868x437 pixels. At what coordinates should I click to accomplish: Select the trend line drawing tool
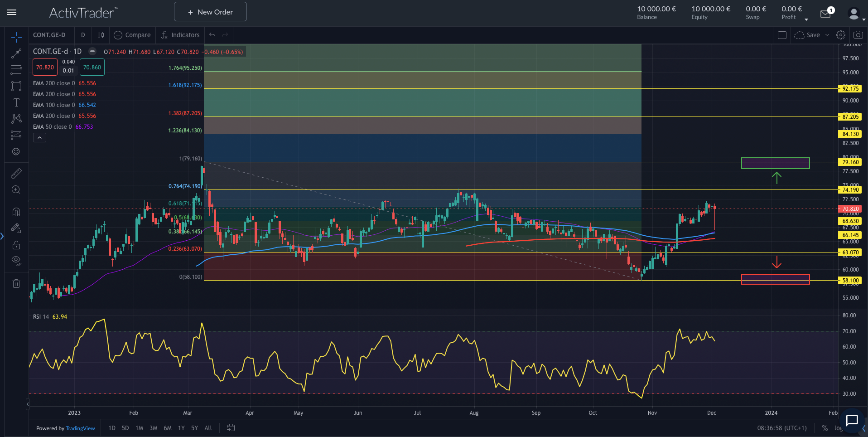coord(16,53)
